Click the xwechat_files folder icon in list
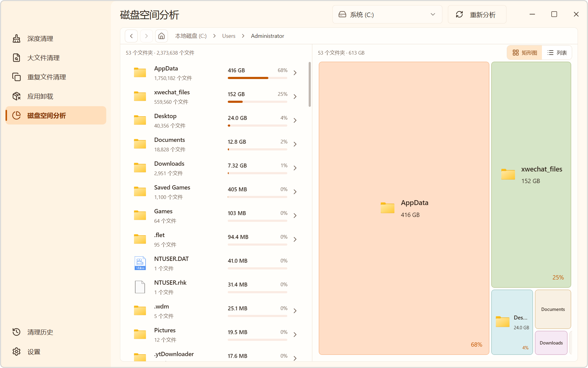The width and height of the screenshot is (588, 368). tap(140, 96)
